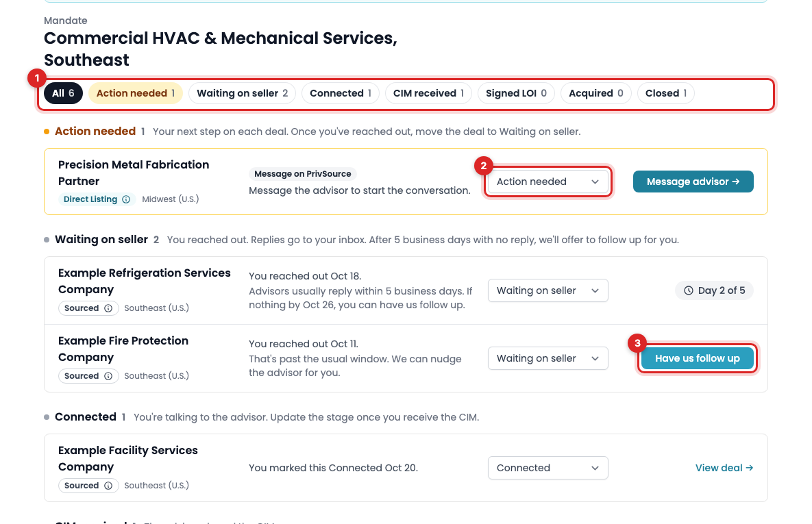
Task: Switch to Waiting on seller tab
Action: coord(243,93)
